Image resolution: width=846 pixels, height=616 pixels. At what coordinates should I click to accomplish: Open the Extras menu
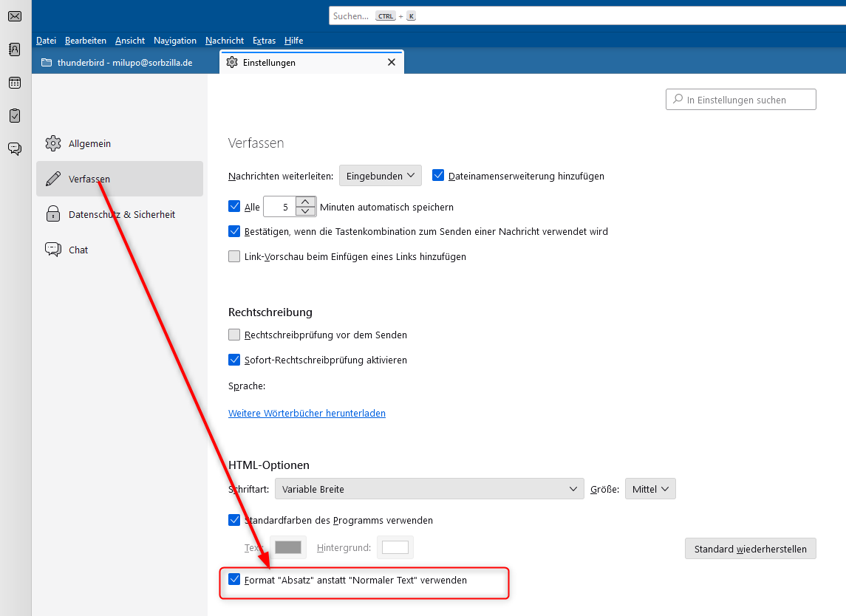[x=264, y=41]
